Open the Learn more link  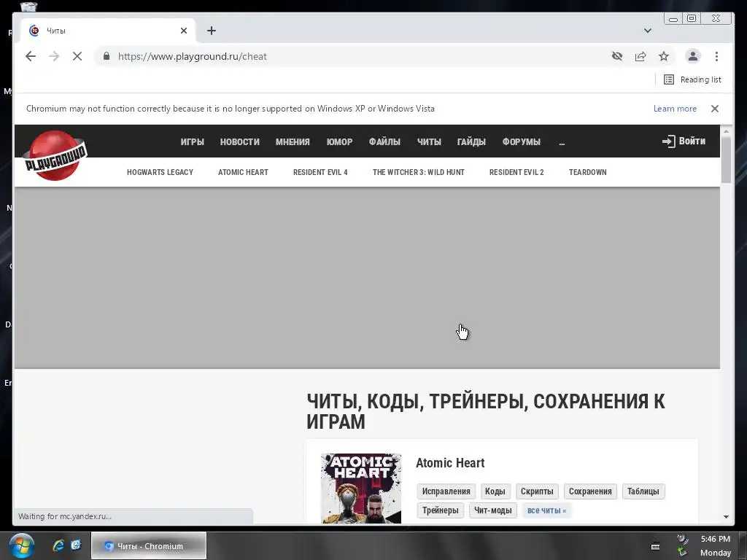[x=675, y=109]
